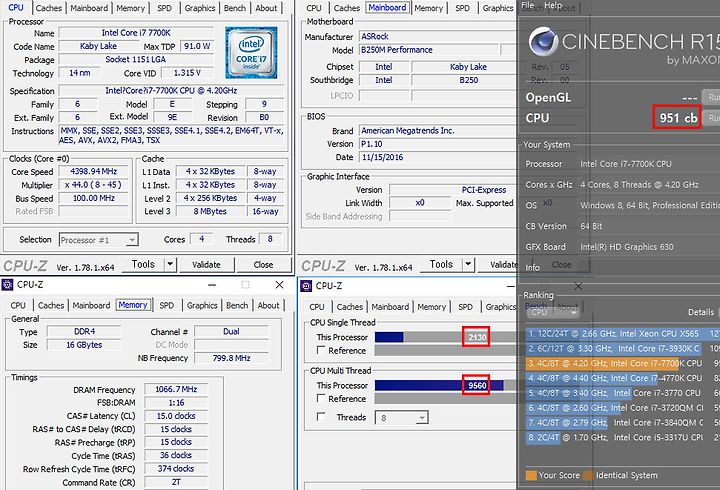The image size is (720, 490).
Task: Select the Graphics tab in the Processor window
Action: coord(200,8)
